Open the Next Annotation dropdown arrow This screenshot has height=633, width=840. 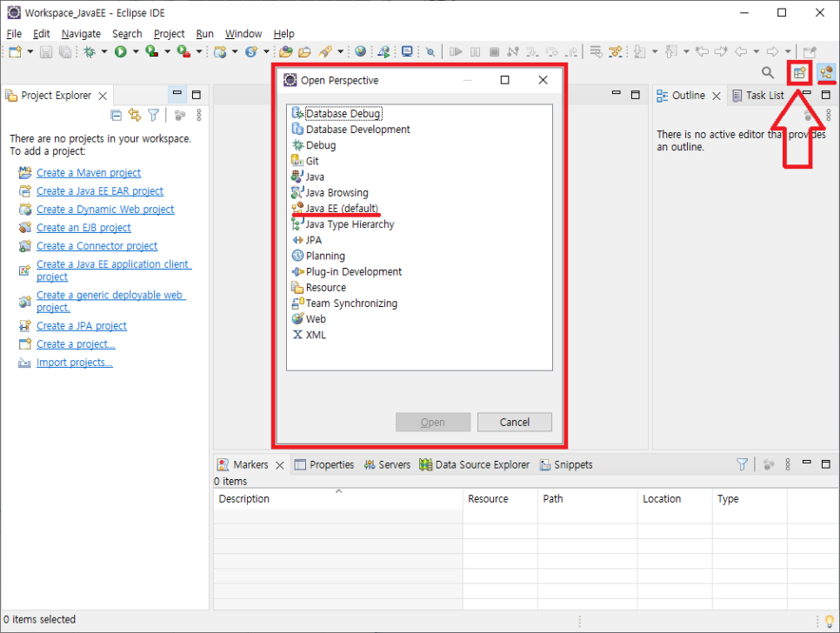pyautogui.click(x=655, y=52)
